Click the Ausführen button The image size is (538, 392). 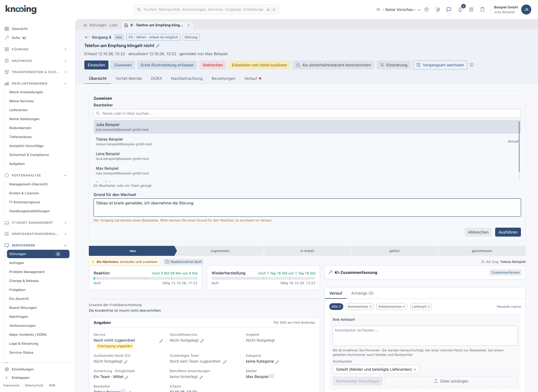click(508, 232)
